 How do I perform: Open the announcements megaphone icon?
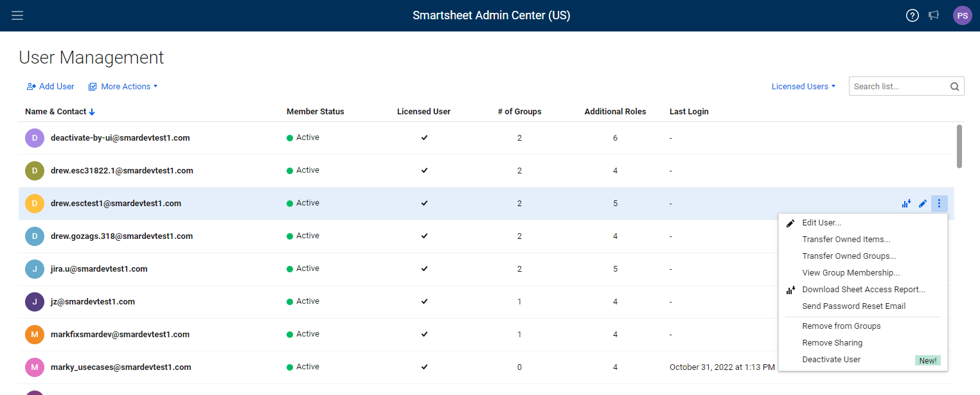(934, 15)
